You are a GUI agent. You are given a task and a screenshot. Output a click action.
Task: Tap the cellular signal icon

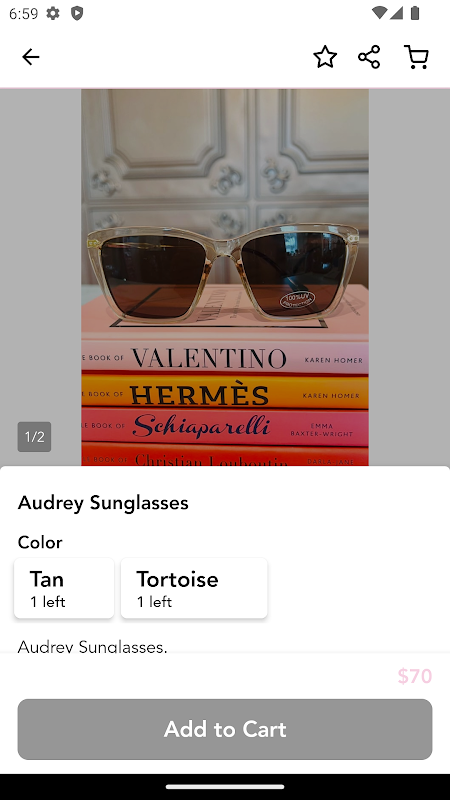(397, 13)
